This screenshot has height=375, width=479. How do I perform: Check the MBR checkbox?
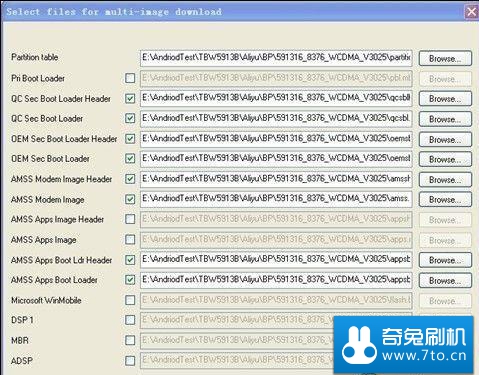tap(130, 340)
